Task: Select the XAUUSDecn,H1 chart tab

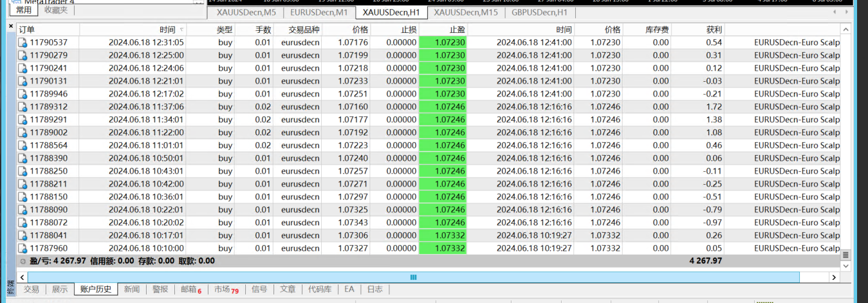Action: coord(391,12)
